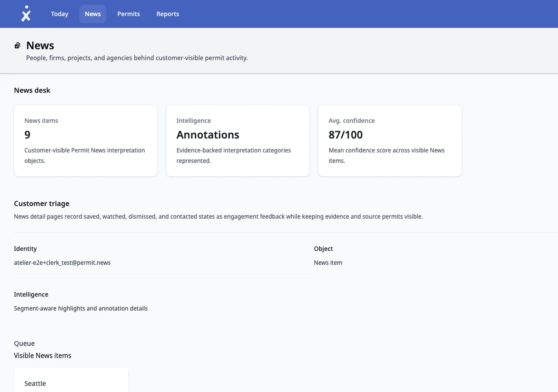Viewport: 558px width, 392px height.
Task: Click the "Object" label
Action: click(x=323, y=249)
